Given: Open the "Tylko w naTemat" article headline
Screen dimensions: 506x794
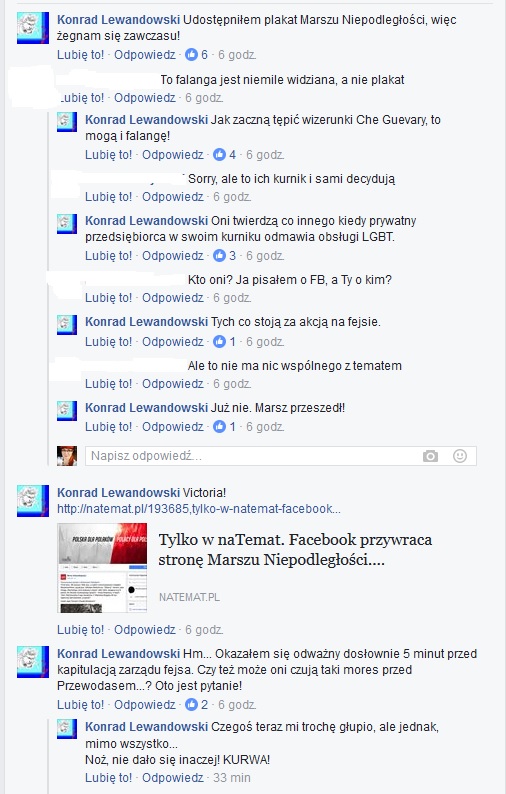Looking at the screenshot, I should (x=295, y=550).
